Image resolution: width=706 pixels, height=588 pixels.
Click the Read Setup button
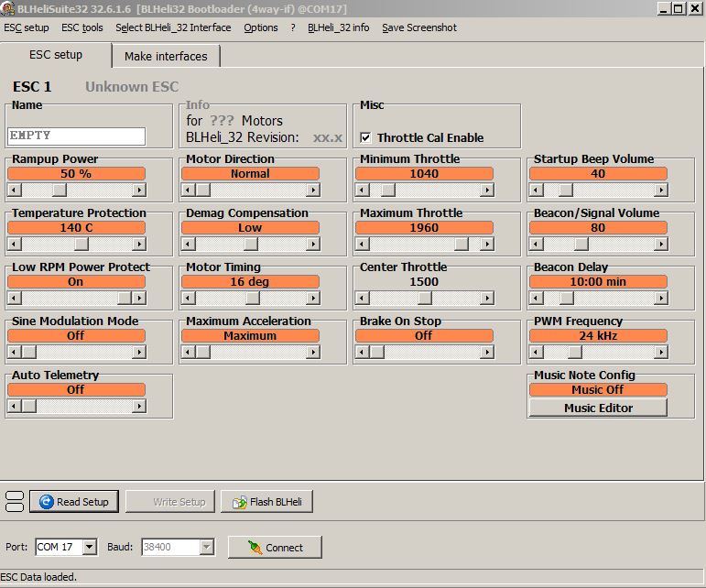(x=74, y=502)
